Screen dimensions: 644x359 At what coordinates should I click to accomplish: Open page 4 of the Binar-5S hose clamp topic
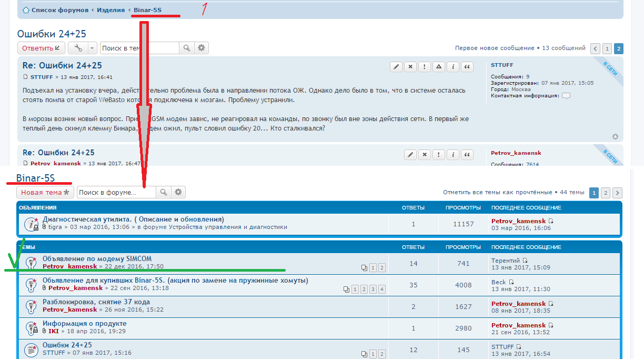click(382, 290)
